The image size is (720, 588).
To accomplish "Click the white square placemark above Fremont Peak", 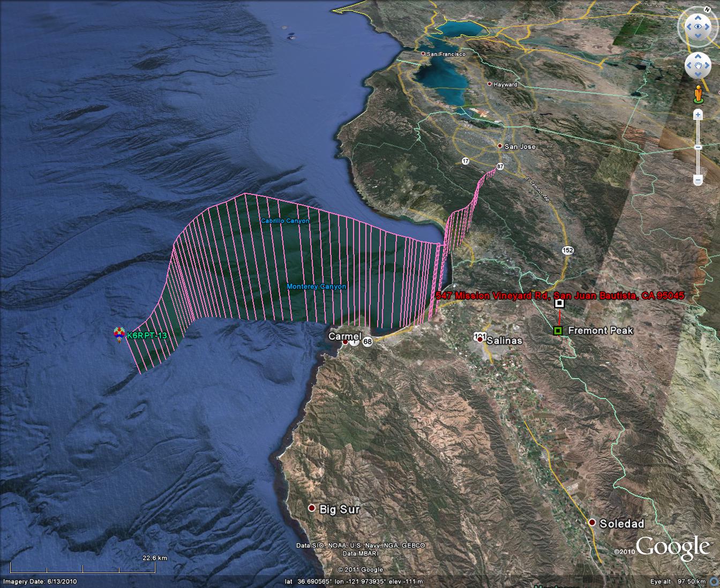I will pyautogui.click(x=559, y=304).
